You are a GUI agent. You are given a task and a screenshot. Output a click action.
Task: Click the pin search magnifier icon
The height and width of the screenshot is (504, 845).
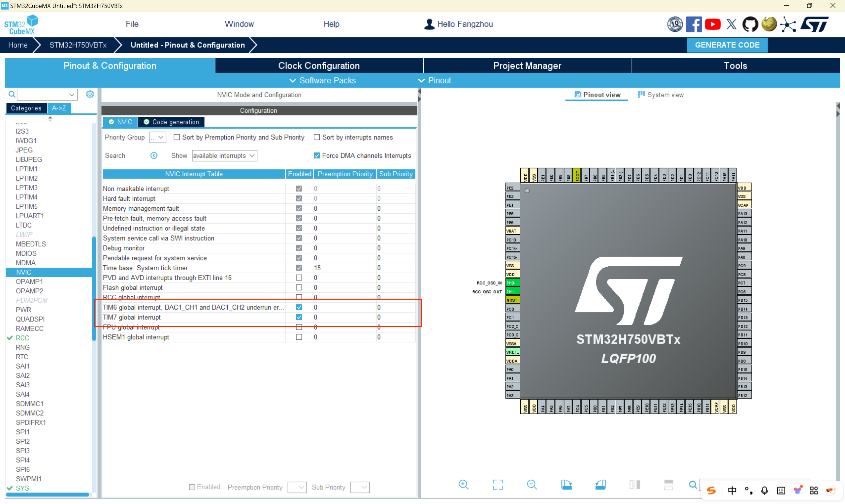pos(693,485)
